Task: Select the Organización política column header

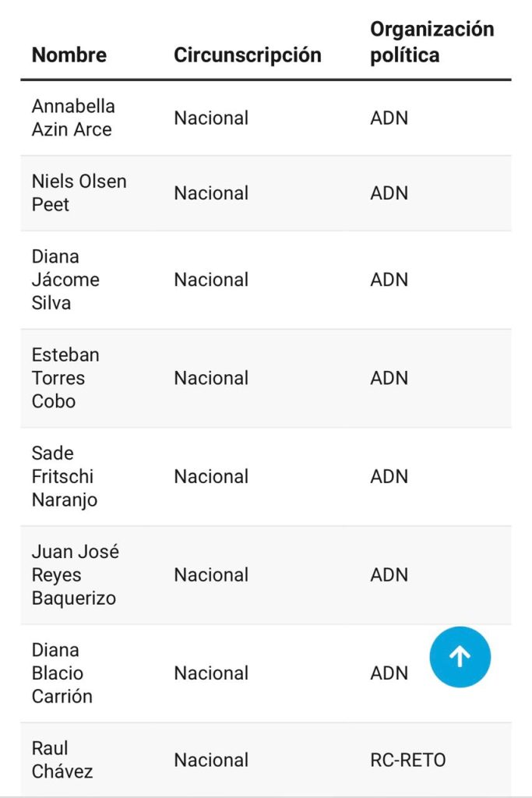Action: [432, 42]
